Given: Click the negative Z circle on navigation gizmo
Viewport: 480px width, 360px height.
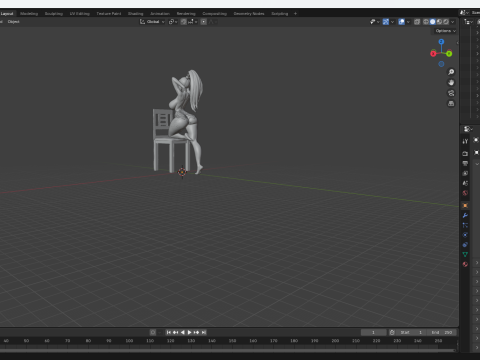Looking at the screenshot, I should click(x=441, y=64).
